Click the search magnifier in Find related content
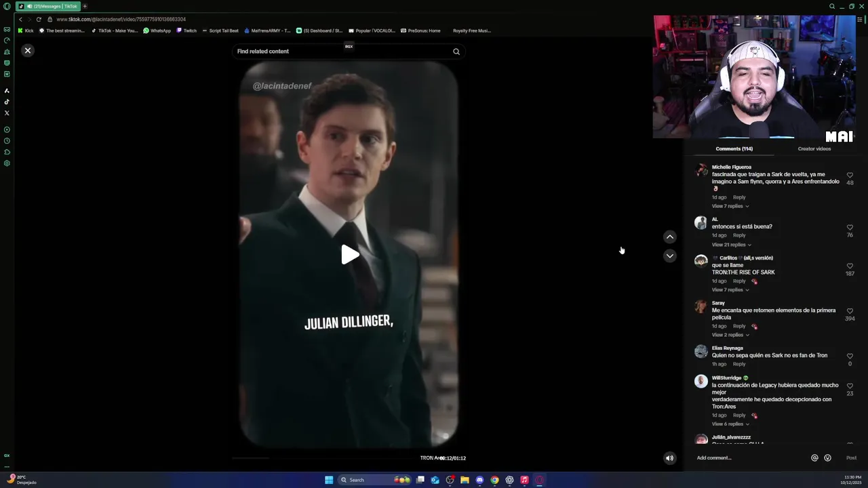This screenshot has height=488, width=868. coord(456,52)
